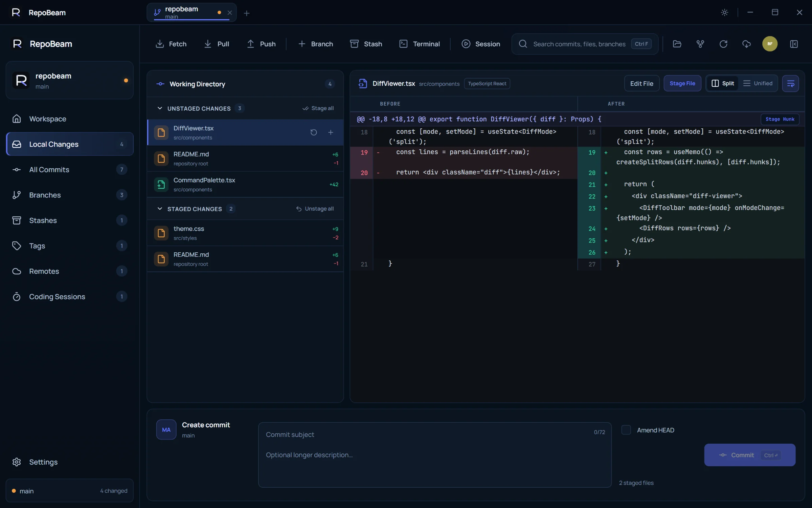Open All Commits view
The image size is (812, 508).
coord(70,170)
